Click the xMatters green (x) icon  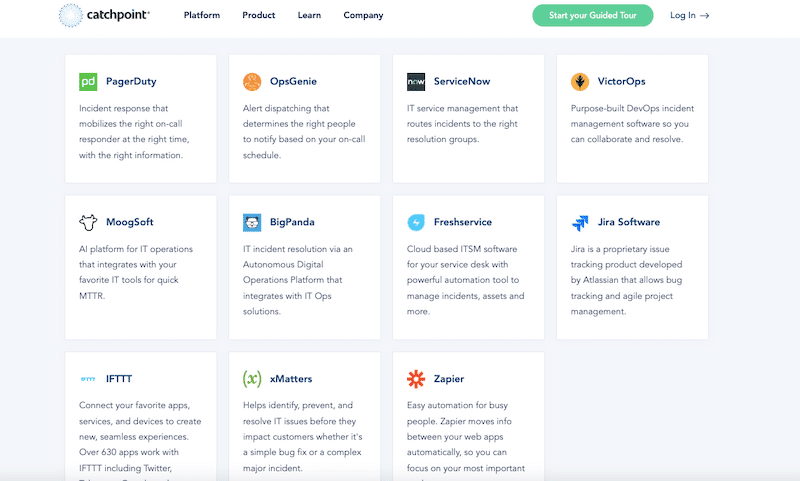coord(252,379)
